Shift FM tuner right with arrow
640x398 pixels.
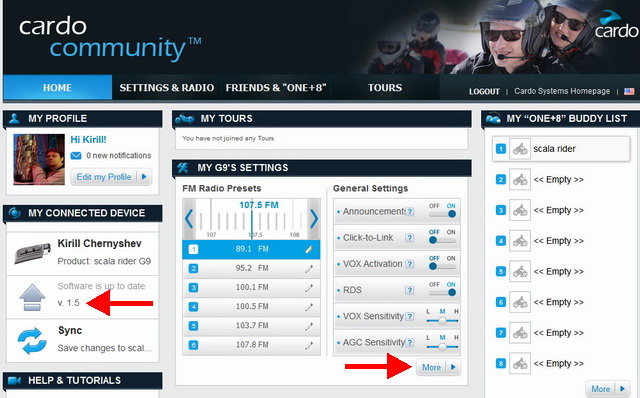[313, 219]
